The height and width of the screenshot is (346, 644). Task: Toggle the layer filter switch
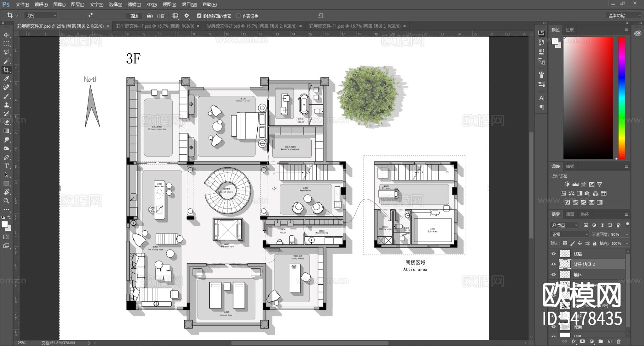tap(627, 225)
